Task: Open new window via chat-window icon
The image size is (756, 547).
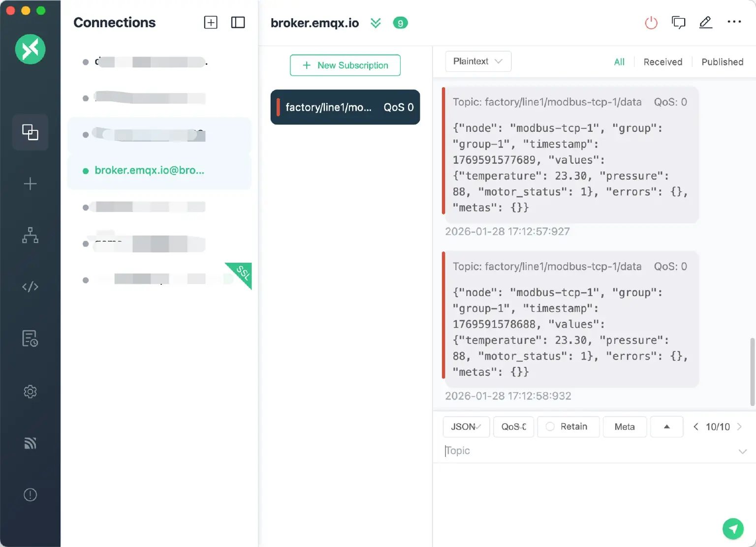Action: pyautogui.click(x=678, y=23)
